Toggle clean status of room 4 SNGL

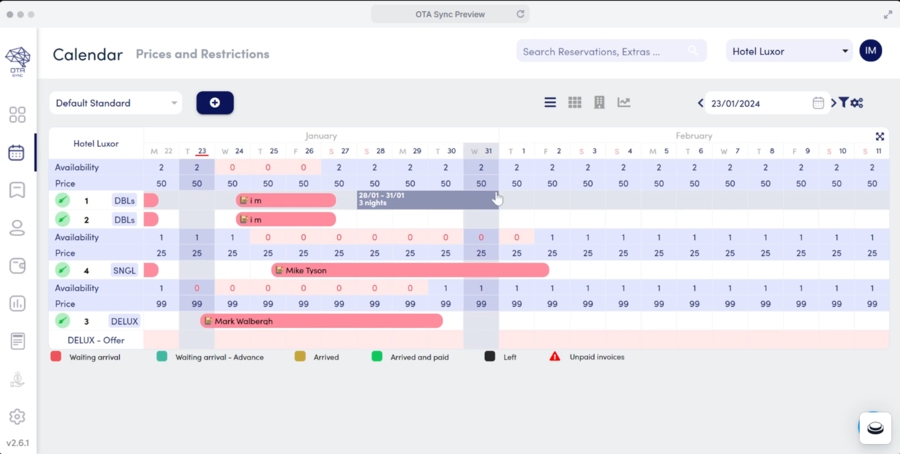tap(62, 270)
